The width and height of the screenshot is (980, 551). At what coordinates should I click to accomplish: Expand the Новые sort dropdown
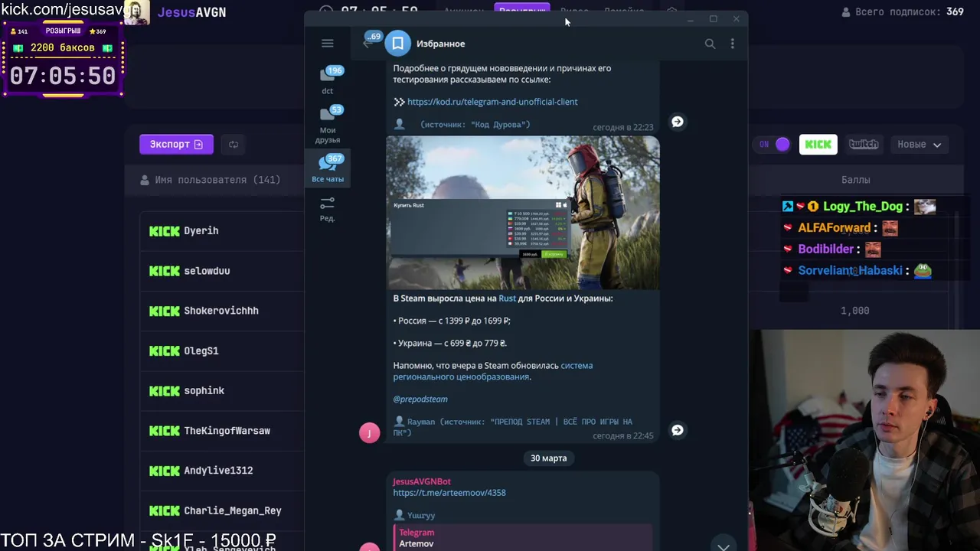[919, 144]
